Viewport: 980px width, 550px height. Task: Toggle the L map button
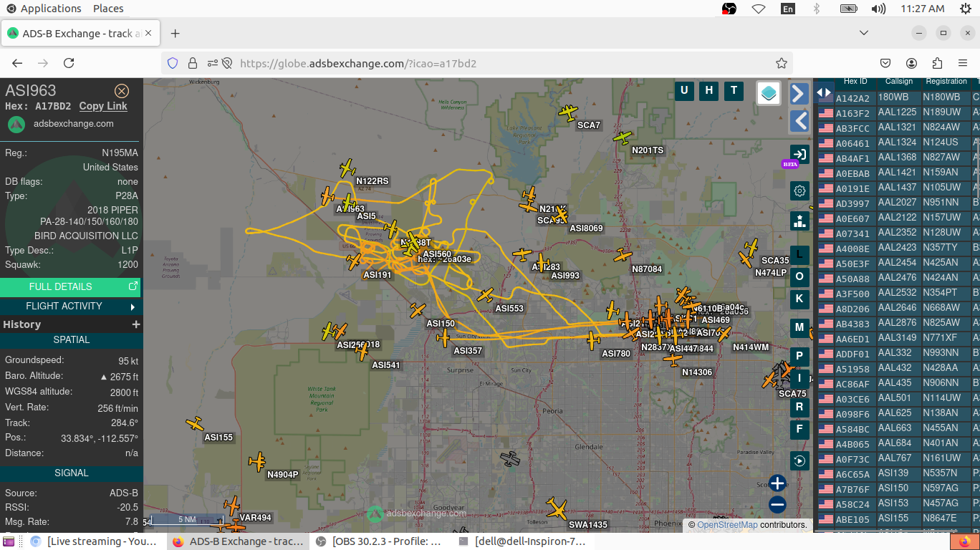[x=799, y=254]
